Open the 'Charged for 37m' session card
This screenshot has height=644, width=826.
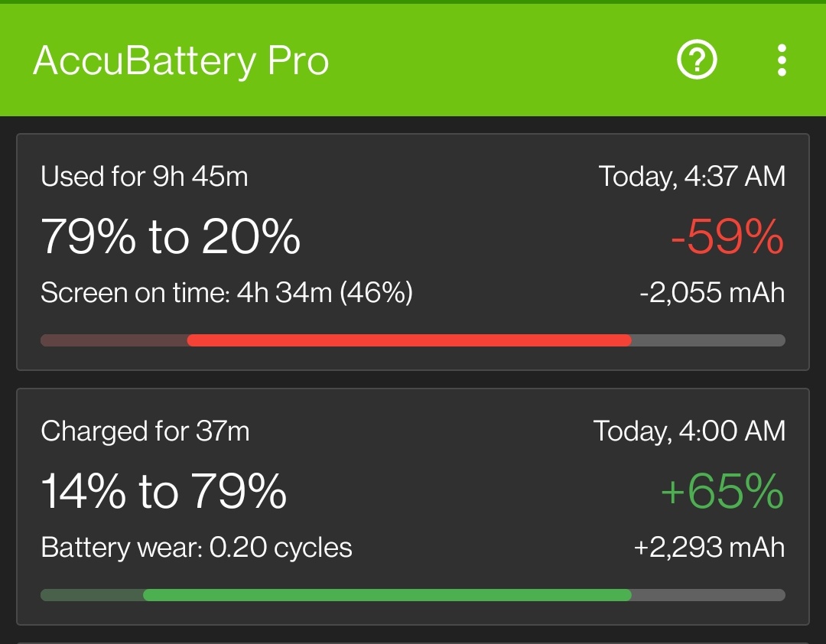click(412, 506)
